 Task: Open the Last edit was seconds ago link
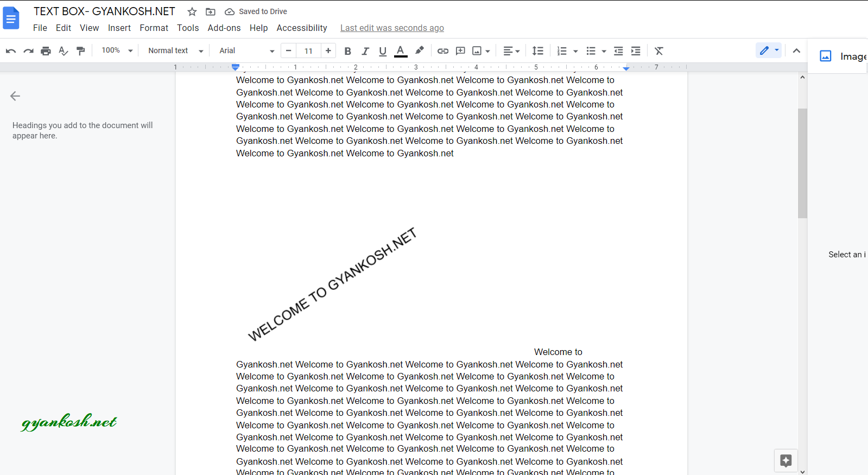pos(392,28)
